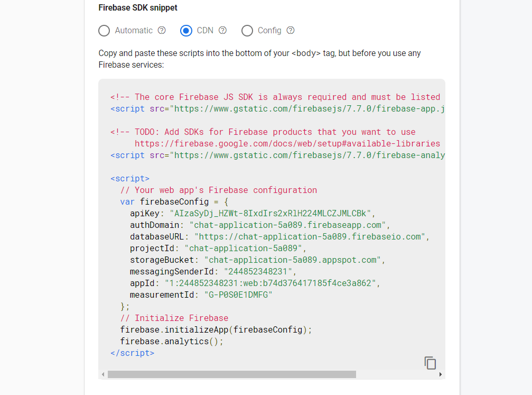Click the firebase.initializeApp(firebaseConfig) line
The width and height of the screenshot is (532, 395).
coord(216,330)
